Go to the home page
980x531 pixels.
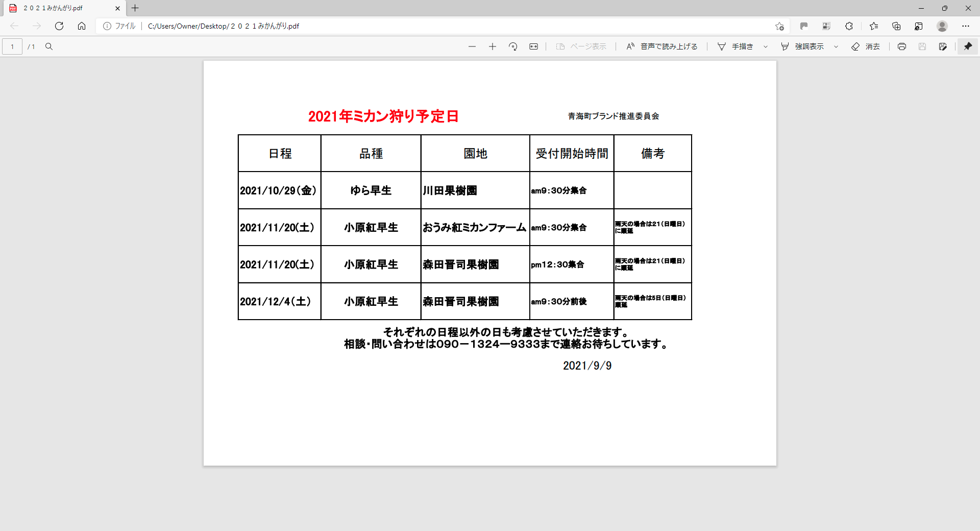click(82, 26)
